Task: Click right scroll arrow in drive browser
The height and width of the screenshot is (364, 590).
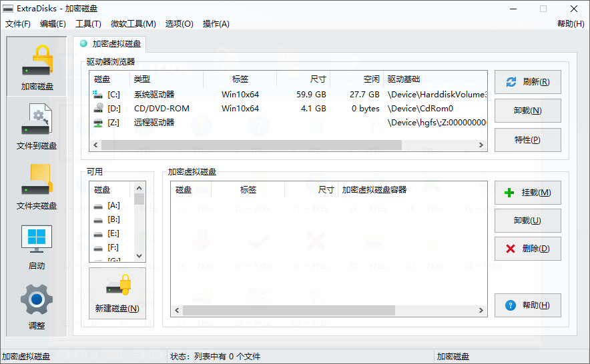Action: point(481,145)
